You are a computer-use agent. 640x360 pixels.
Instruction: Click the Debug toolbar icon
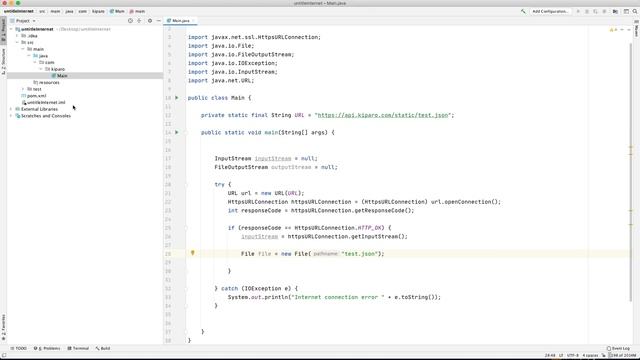pyautogui.click(x=587, y=11)
